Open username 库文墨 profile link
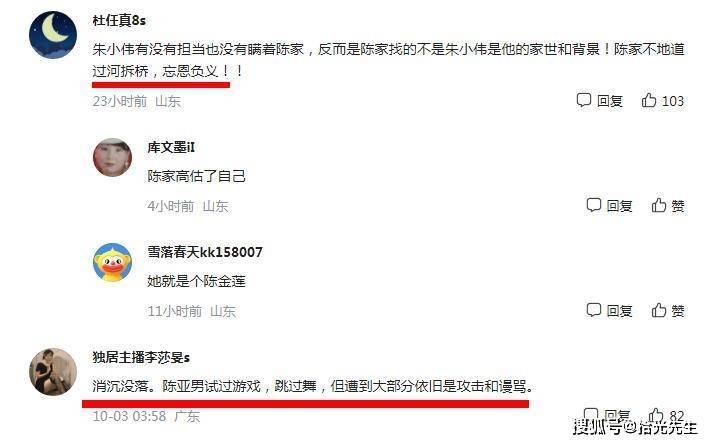This screenshot has width=712, height=444. coord(171,147)
